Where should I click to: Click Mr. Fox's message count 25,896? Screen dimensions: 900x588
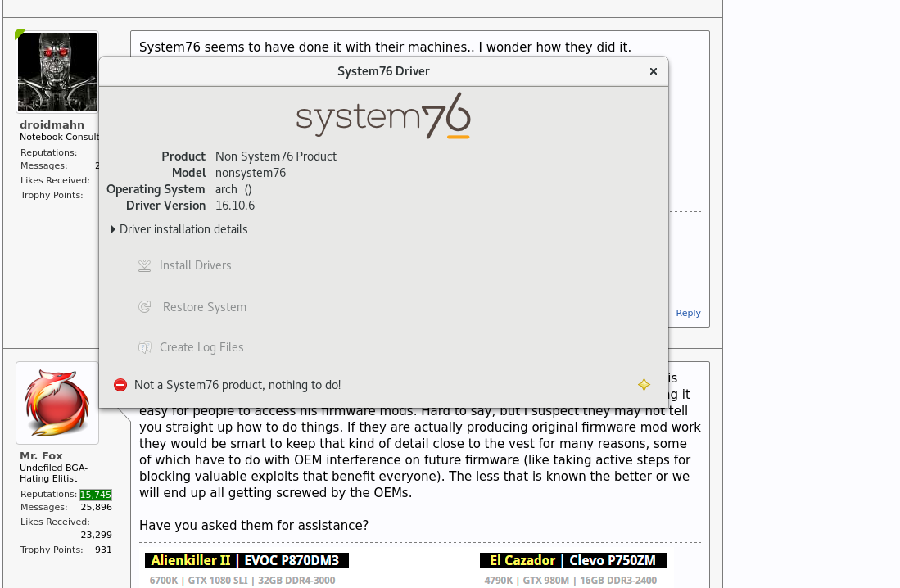96,507
